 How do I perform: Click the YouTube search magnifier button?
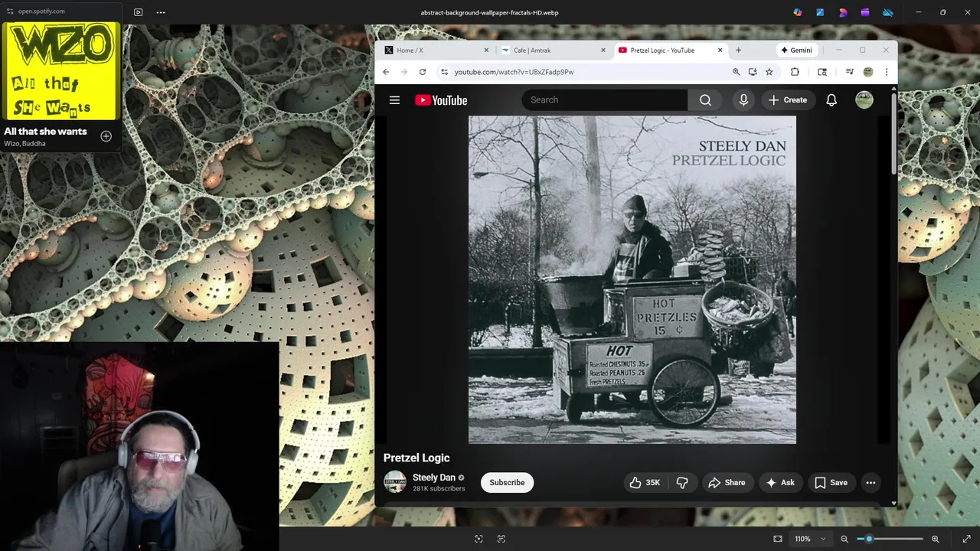point(705,100)
